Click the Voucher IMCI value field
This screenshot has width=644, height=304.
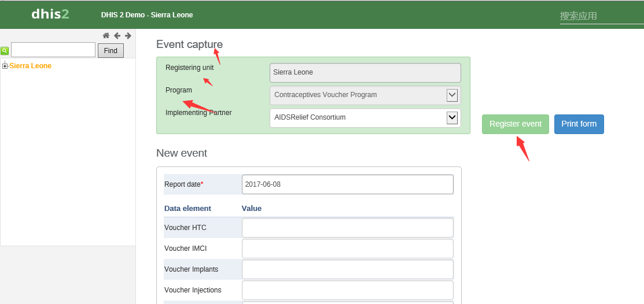[347, 249]
